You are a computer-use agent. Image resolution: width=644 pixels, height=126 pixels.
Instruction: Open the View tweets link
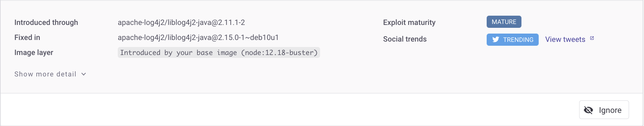coord(565,39)
